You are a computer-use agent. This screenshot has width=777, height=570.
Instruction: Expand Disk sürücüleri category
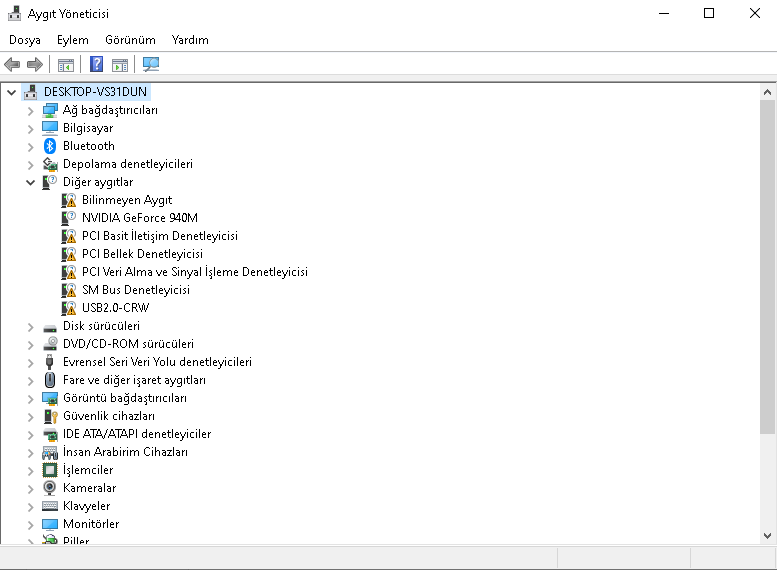[31, 327]
